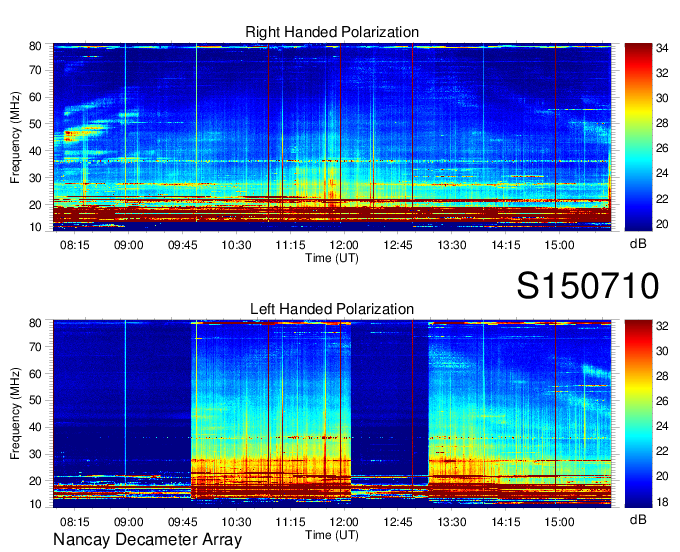
Task: Click the S150710 observation label
Action: [588, 286]
